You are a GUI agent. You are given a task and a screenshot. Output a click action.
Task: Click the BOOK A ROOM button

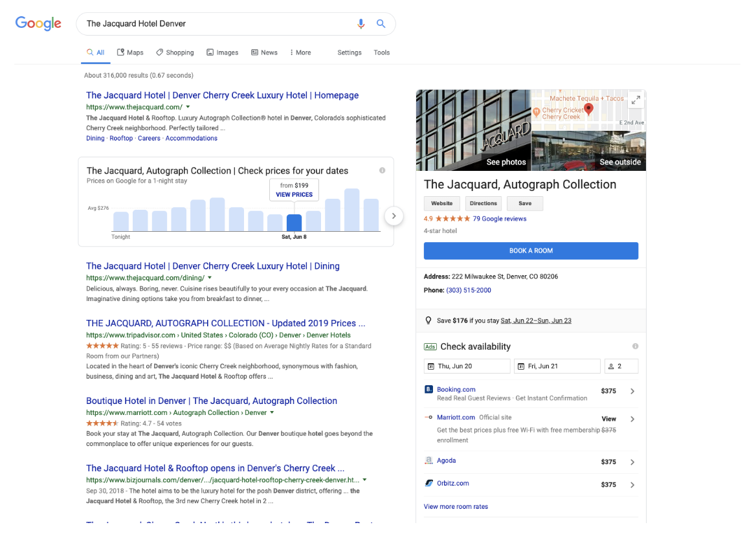click(531, 251)
